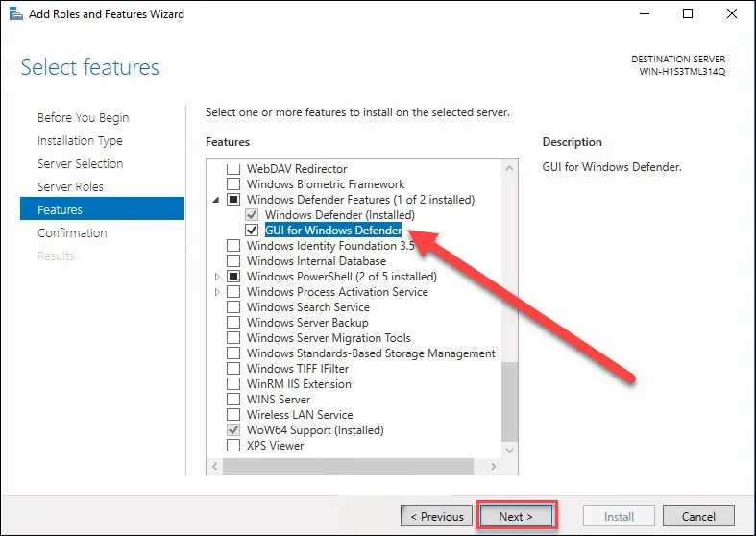Select 'Windows Server Backup' row text

pyautogui.click(x=307, y=323)
